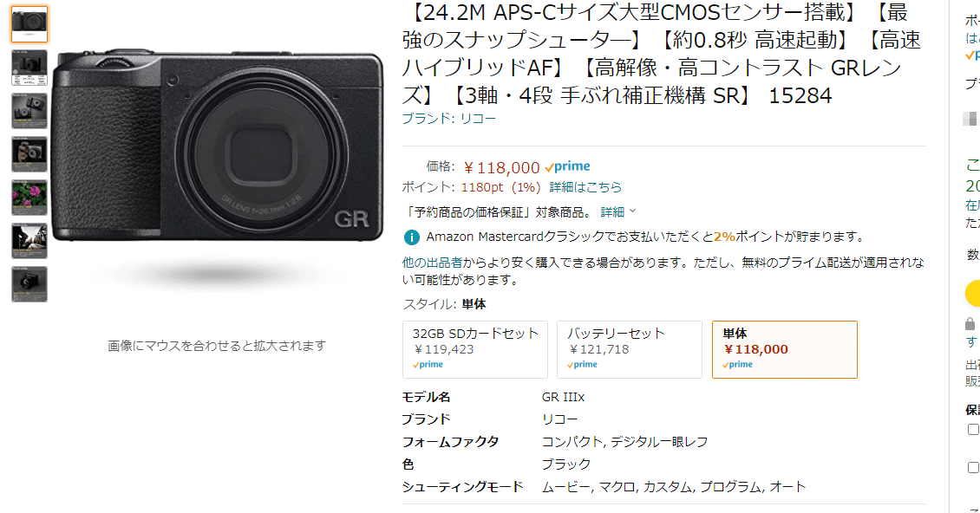Click the Prime badge inside the 単体 box

pos(736,364)
